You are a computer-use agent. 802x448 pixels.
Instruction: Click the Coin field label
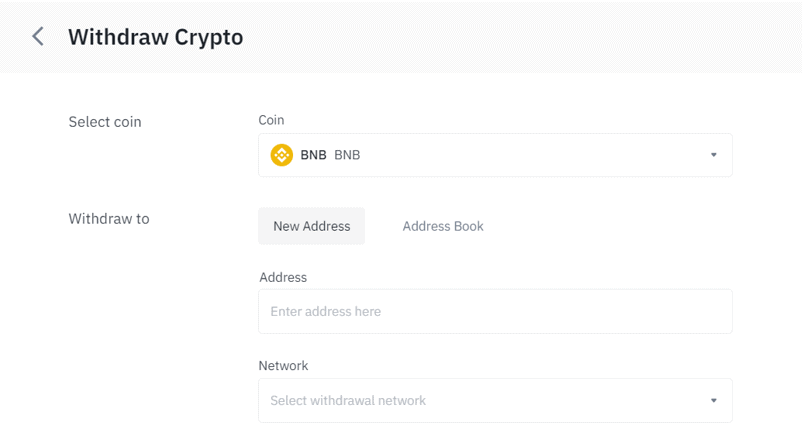click(271, 120)
